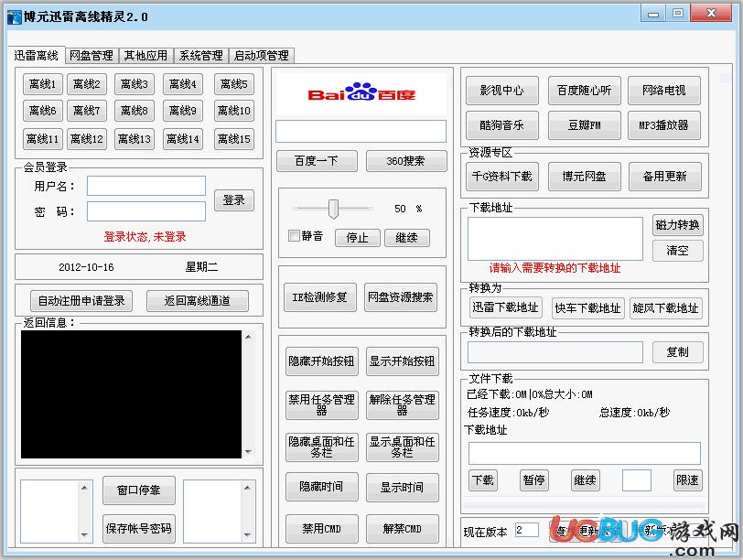This screenshot has width=743, height=560.
Task: Choose the 离线5 channel button
Action: coord(234,84)
